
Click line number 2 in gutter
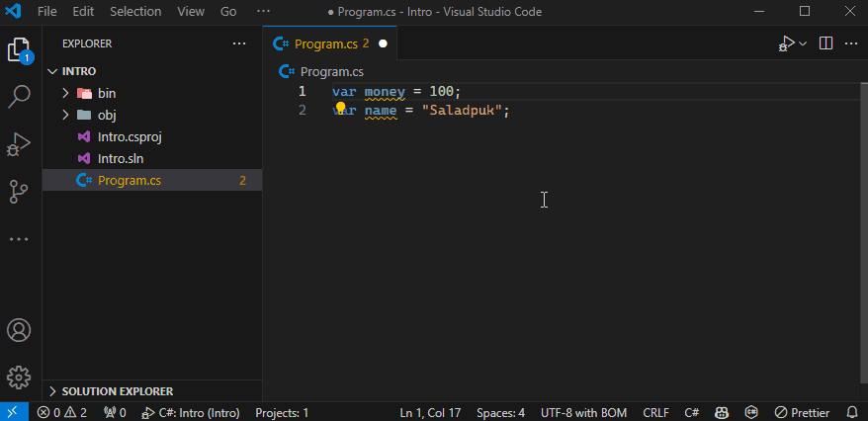(x=303, y=111)
